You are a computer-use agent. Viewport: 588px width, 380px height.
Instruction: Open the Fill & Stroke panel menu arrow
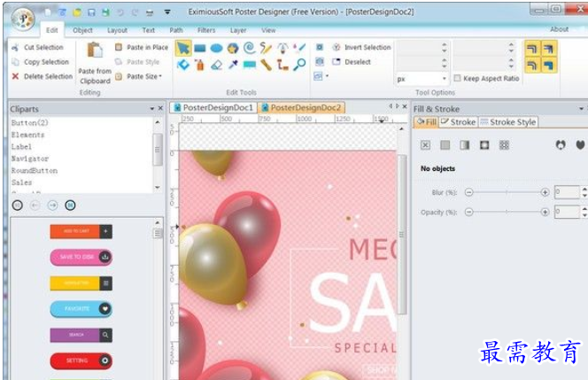pos(581,109)
